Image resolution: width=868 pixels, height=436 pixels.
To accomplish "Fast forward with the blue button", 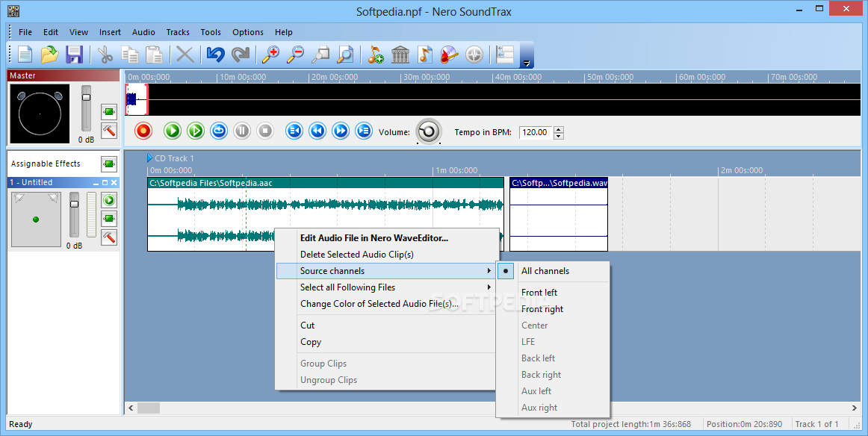I will 341,131.
